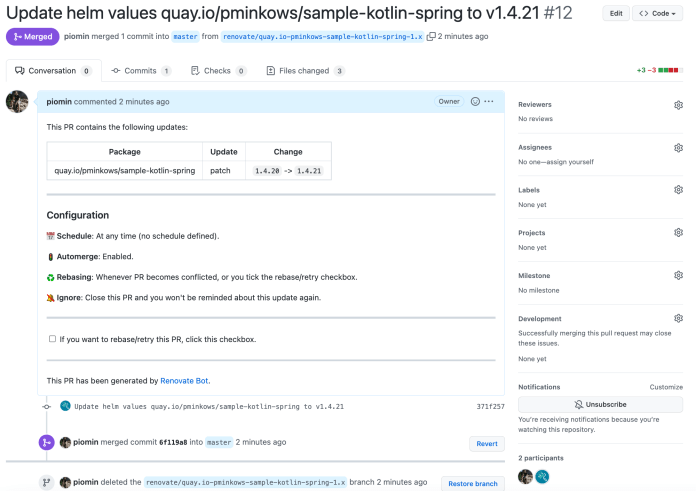Image resolution: width=696 pixels, height=491 pixels.
Task: Click the branch deleted event icon
Action: coord(46,482)
